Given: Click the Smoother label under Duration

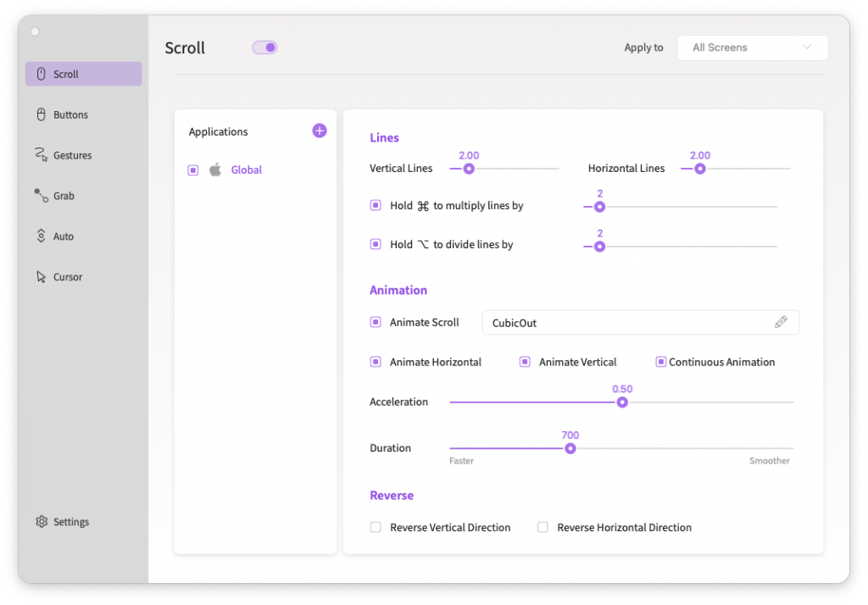Looking at the screenshot, I should (770, 461).
